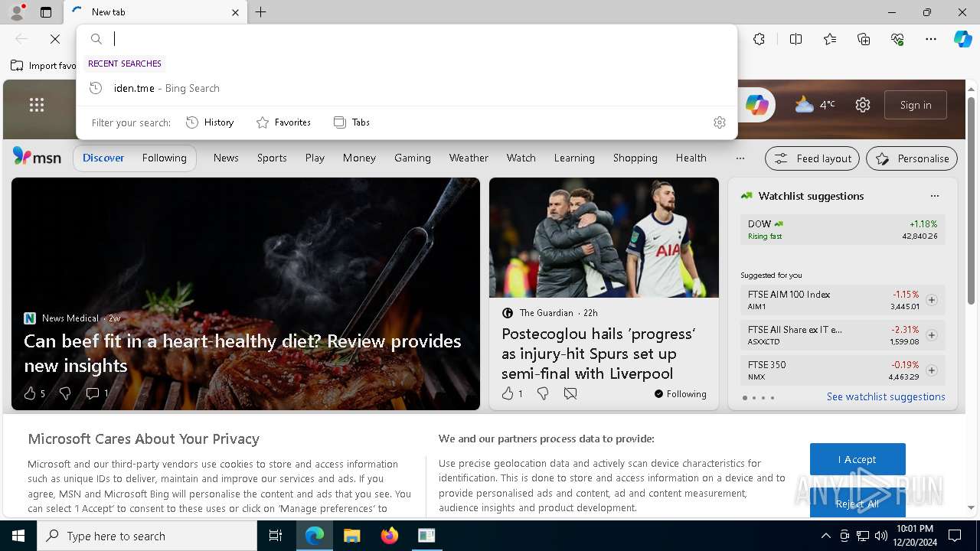
Task: Show hidden system tray icons
Action: click(825, 536)
